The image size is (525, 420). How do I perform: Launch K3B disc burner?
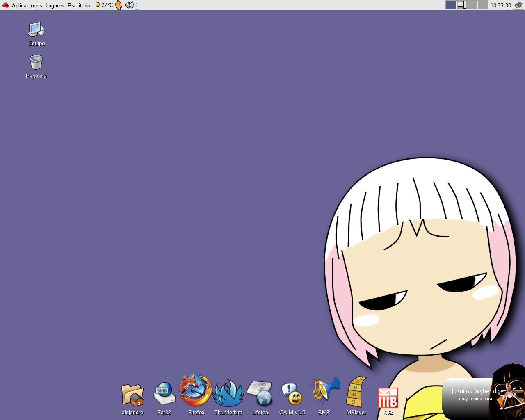tap(388, 401)
